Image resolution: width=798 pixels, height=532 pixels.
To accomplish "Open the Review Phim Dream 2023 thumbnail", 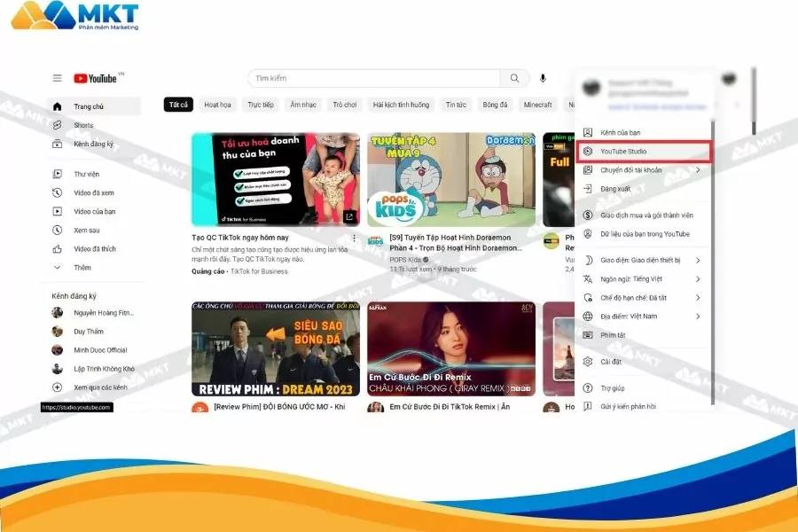I will [x=276, y=348].
